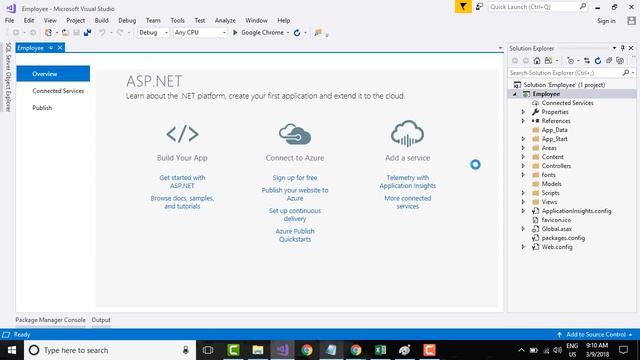This screenshot has height=360, width=640.
Task: Open Excel from the taskbar
Action: tap(380, 350)
